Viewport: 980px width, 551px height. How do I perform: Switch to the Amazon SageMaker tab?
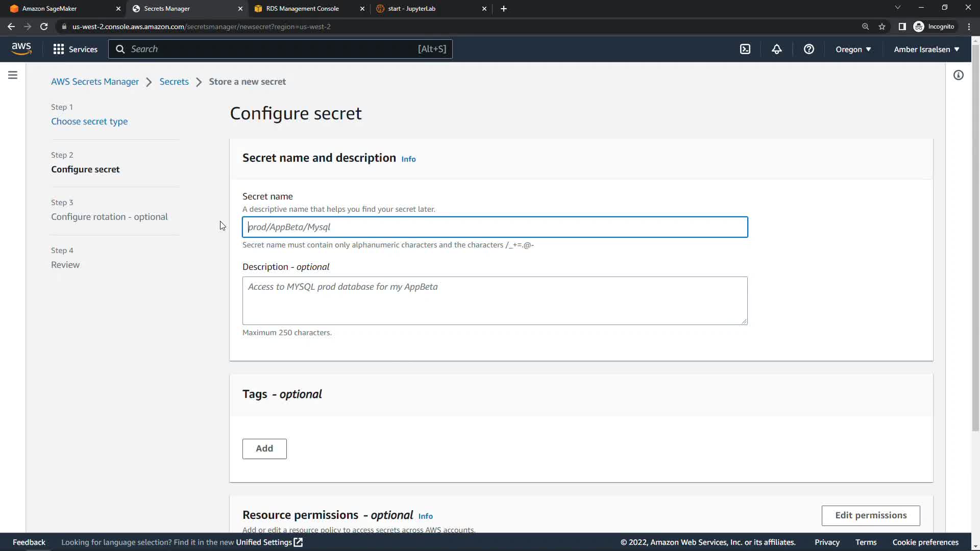(x=50, y=9)
